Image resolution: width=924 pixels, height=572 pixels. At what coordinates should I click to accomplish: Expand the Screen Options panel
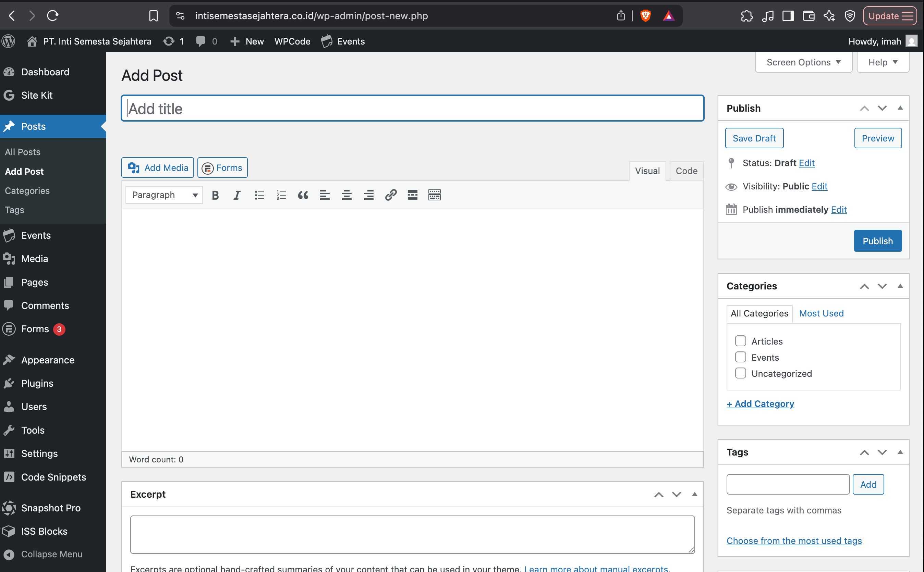(803, 62)
